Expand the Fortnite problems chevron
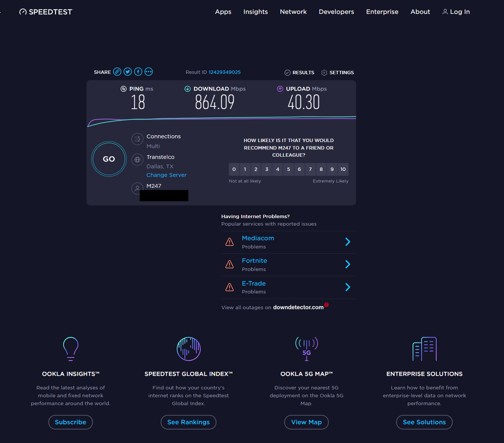 pyautogui.click(x=347, y=264)
